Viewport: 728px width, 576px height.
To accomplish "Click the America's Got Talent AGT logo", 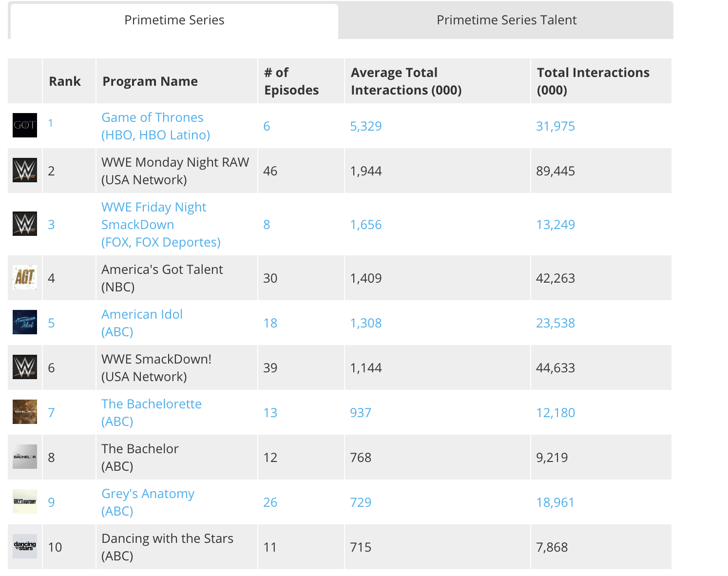I will point(25,277).
